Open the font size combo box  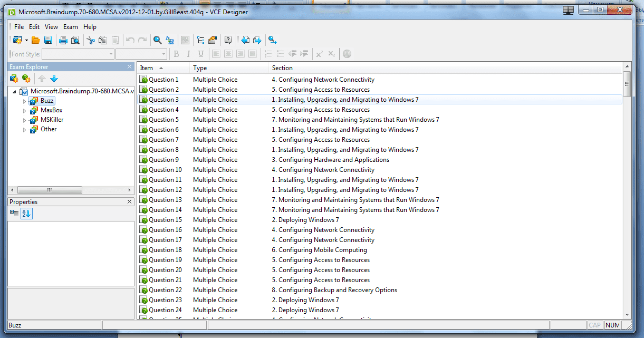click(141, 54)
